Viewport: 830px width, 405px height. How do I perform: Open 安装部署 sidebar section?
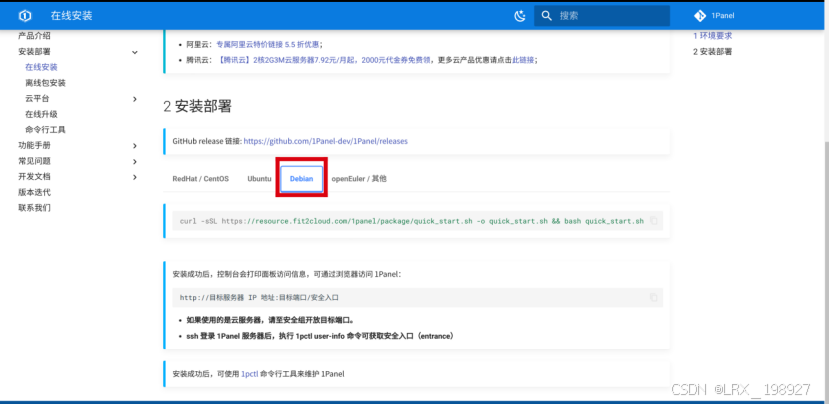pos(34,51)
